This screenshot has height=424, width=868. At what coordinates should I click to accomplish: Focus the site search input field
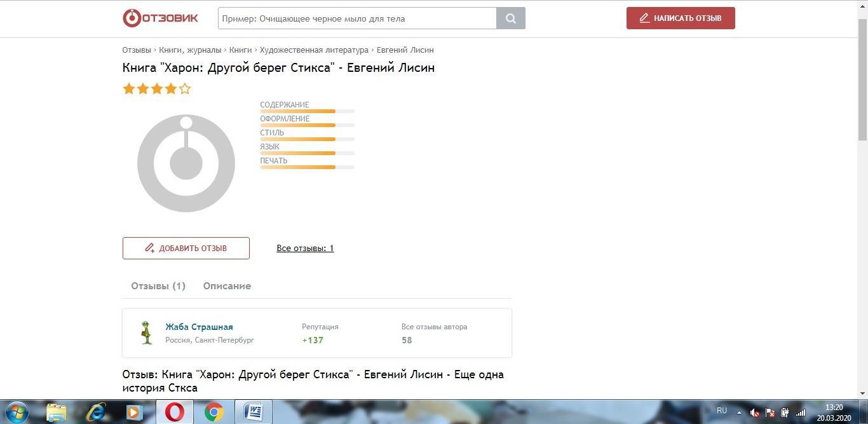pos(357,18)
